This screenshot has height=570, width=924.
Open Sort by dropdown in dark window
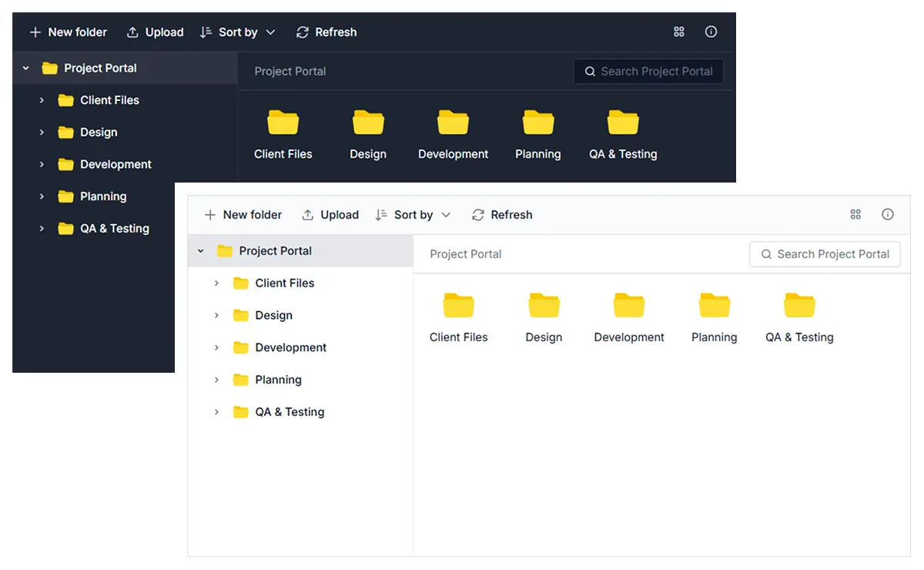(237, 32)
